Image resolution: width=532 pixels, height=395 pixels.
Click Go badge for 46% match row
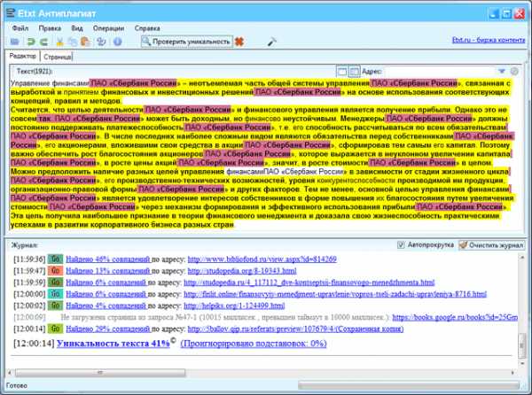point(55,259)
